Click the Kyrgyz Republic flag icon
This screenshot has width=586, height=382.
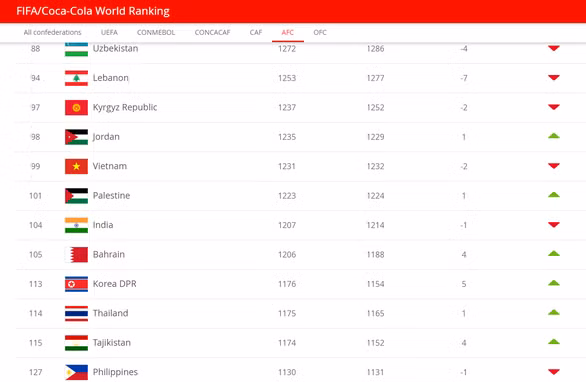[76, 108]
